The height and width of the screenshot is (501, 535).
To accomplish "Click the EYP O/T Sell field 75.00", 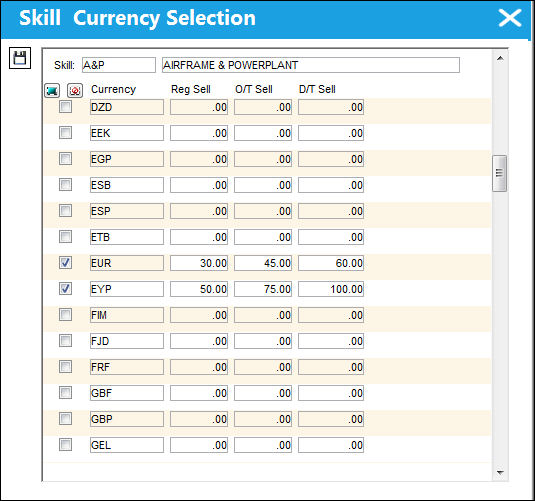I will click(263, 289).
